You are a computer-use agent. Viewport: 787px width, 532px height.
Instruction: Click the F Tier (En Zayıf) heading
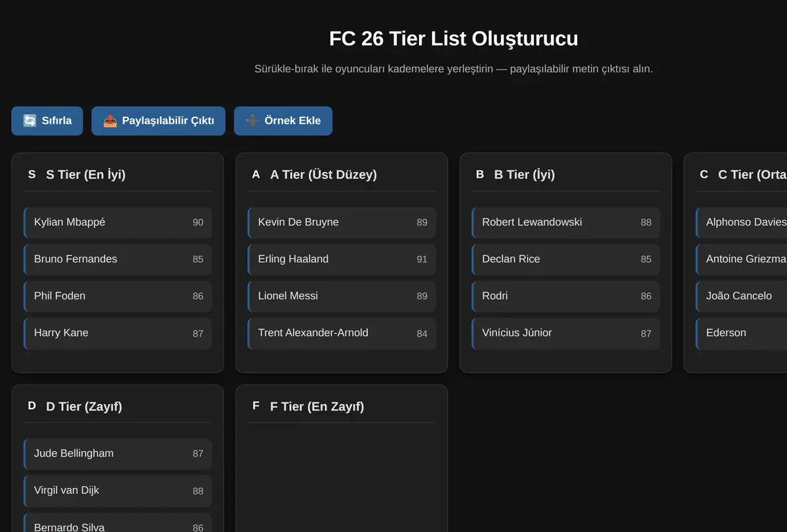317,406
